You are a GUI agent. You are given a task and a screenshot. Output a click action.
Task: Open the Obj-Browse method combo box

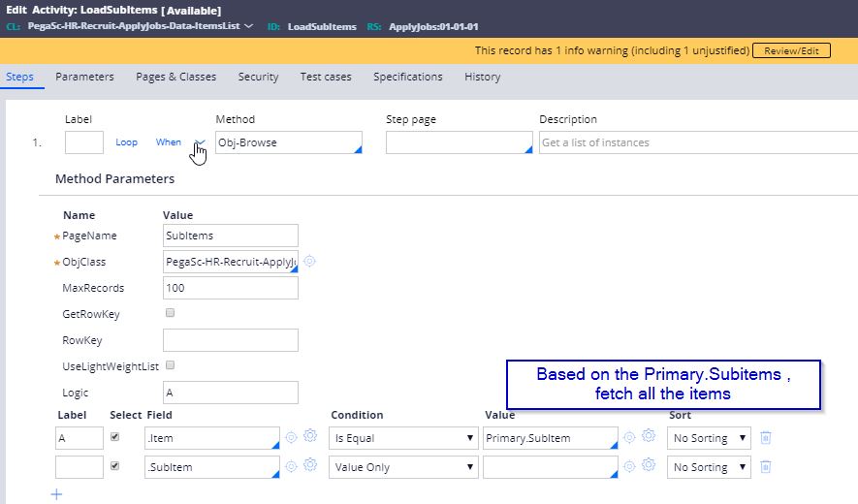point(288,142)
